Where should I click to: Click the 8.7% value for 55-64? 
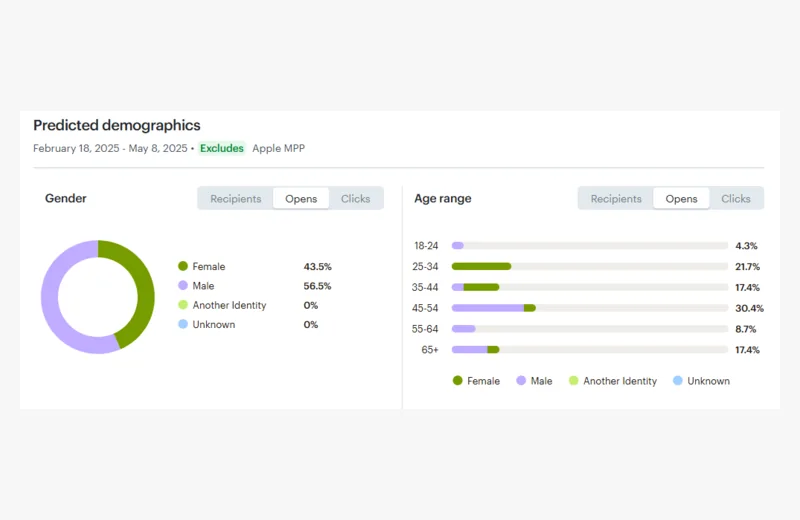click(745, 329)
